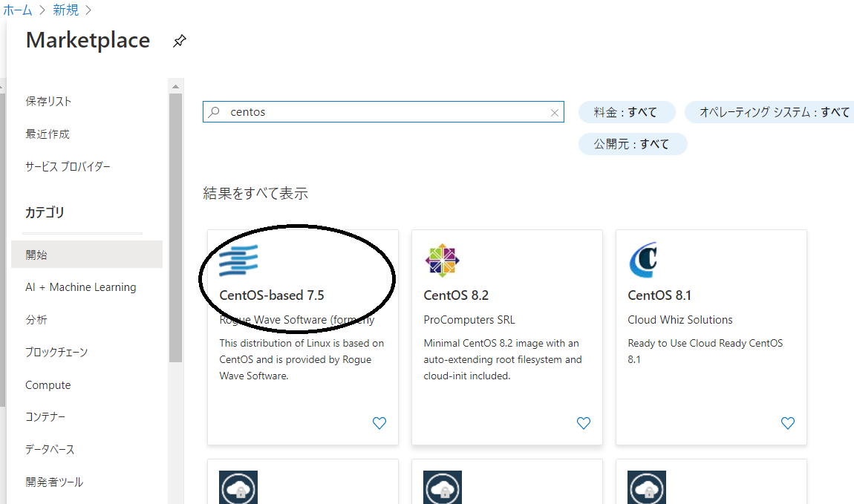
Task: Select the コンテナー category
Action: [x=45, y=417]
